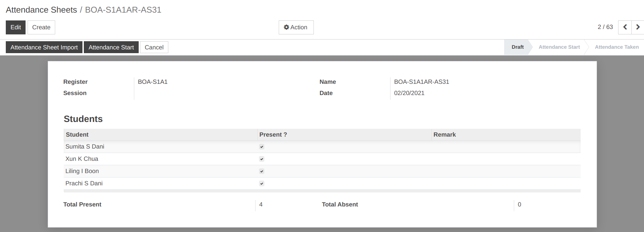Screen dimensions: 644x232
Task: Toggle present checkbox for Liling I Boon
Action: click(x=262, y=171)
